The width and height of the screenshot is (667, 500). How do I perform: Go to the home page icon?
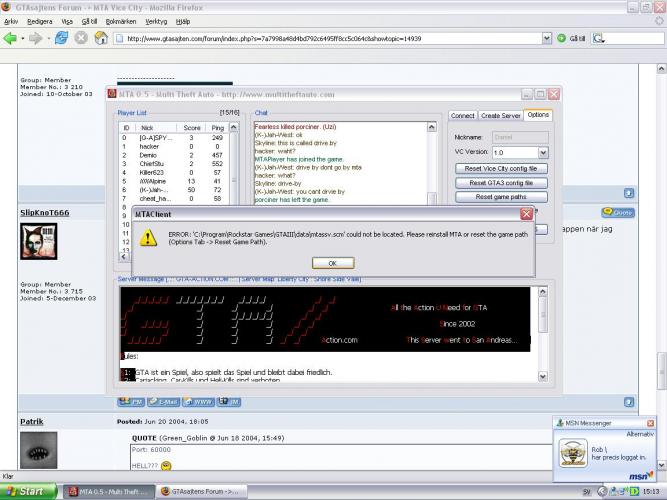tap(102, 38)
